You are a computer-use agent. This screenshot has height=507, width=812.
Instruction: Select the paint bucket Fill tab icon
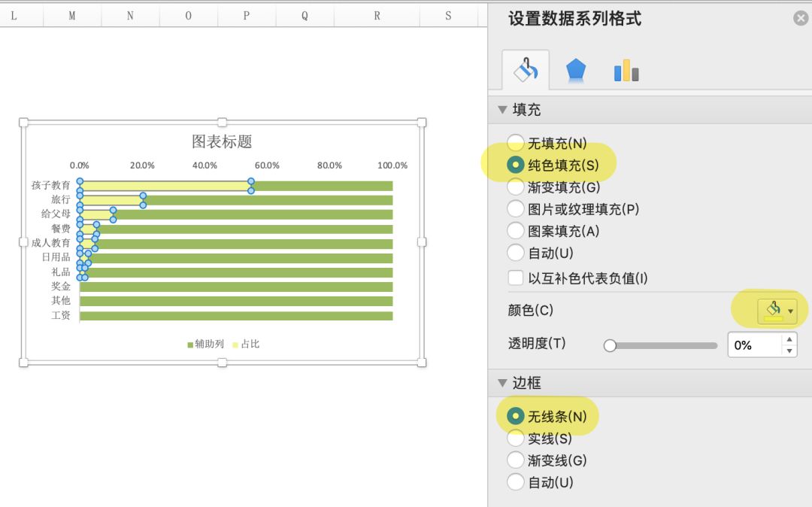click(525, 68)
